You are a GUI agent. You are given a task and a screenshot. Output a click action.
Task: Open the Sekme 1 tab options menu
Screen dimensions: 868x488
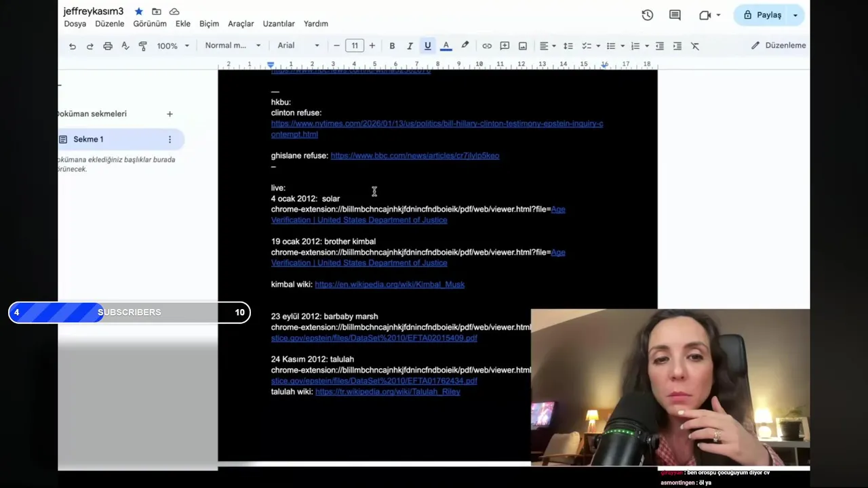tap(170, 139)
